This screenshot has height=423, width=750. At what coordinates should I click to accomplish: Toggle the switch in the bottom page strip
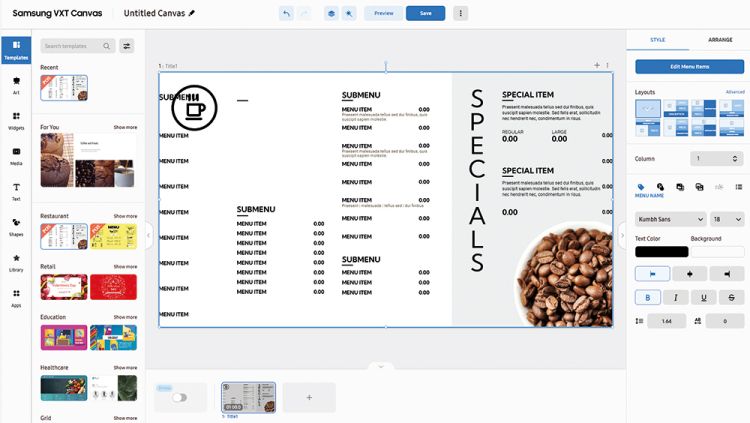[x=180, y=397]
